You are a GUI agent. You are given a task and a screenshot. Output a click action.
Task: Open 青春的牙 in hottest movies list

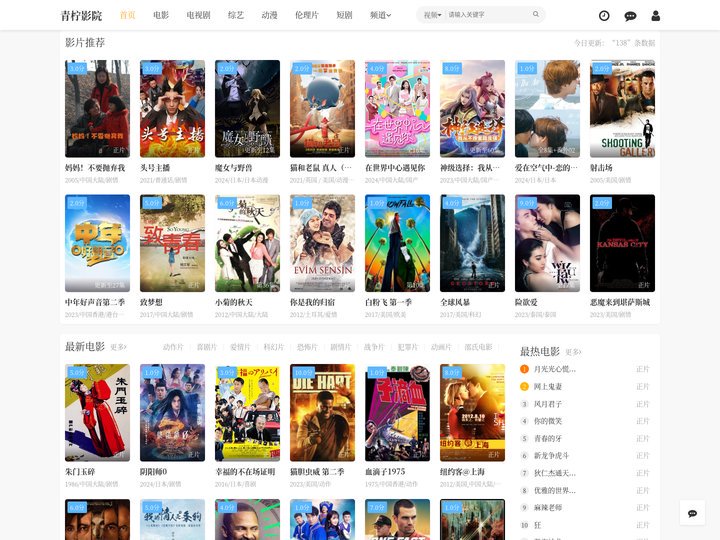point(547,439)
